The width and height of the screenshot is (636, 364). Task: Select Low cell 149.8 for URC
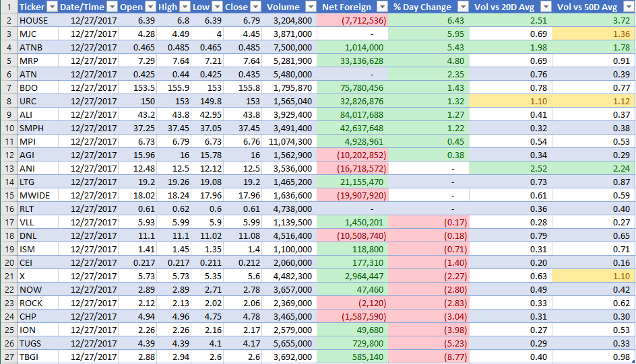click(208, 101)
